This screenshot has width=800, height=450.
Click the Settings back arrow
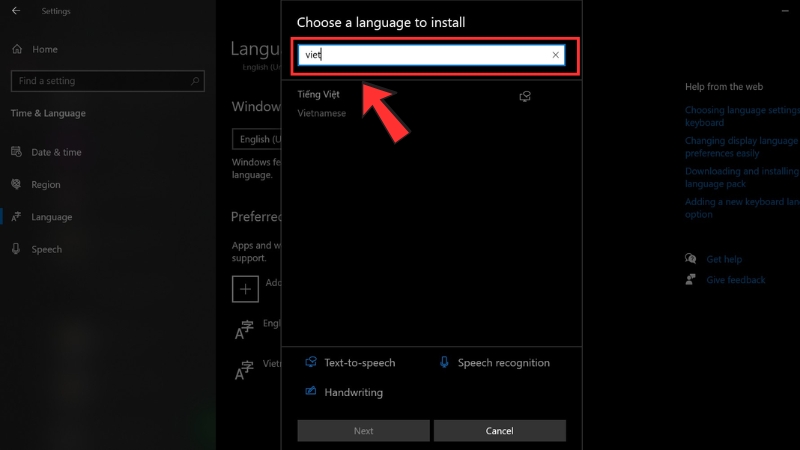pyautogui.click(x=15, y=11)
